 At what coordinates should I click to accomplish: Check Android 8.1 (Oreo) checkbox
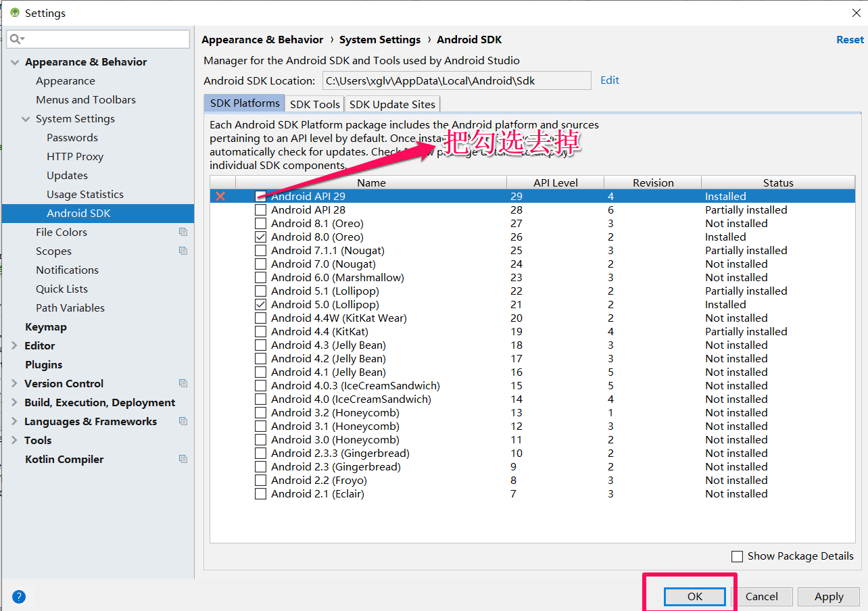tap(260, 224)
